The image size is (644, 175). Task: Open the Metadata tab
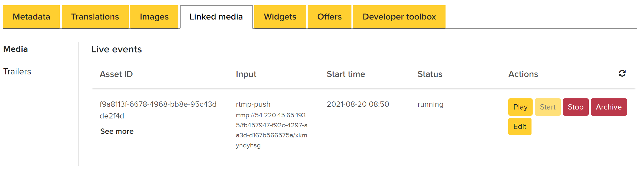click(x=31, y=17)
